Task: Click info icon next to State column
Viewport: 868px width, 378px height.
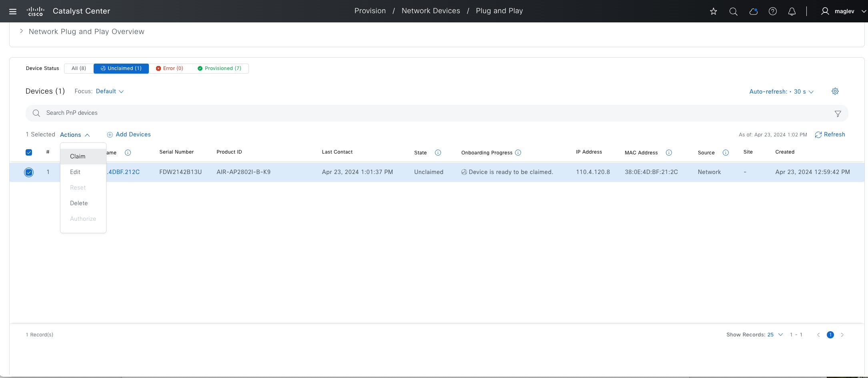Action: point(438,152)
